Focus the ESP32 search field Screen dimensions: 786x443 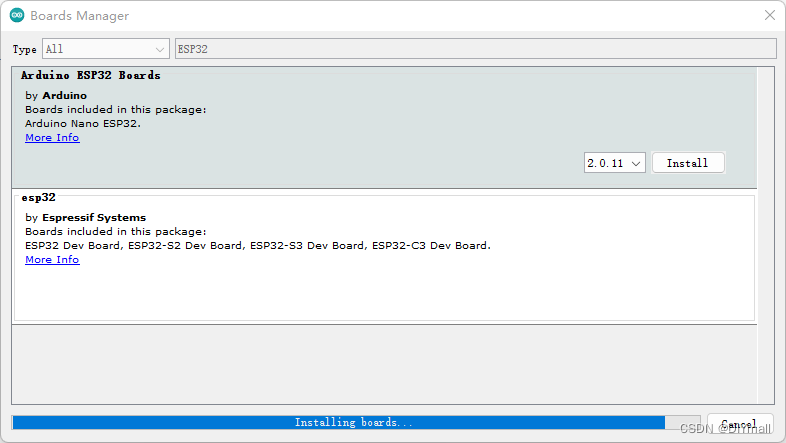(475, 49)
